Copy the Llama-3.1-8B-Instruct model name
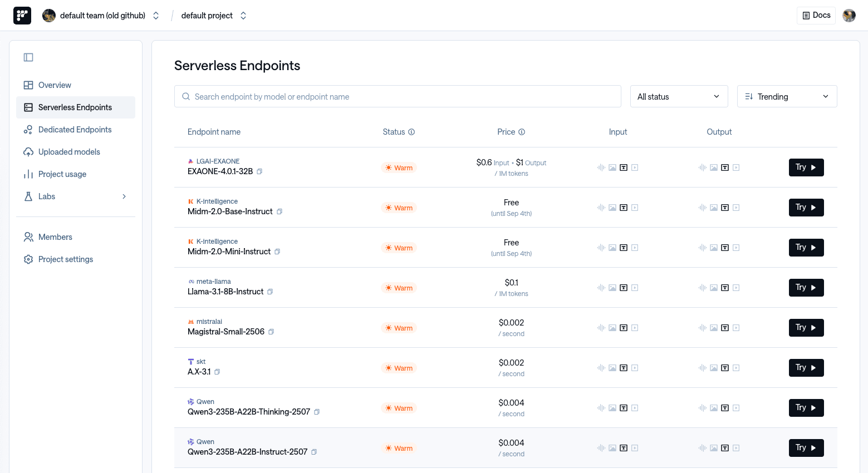 click(x=270, y=292)
